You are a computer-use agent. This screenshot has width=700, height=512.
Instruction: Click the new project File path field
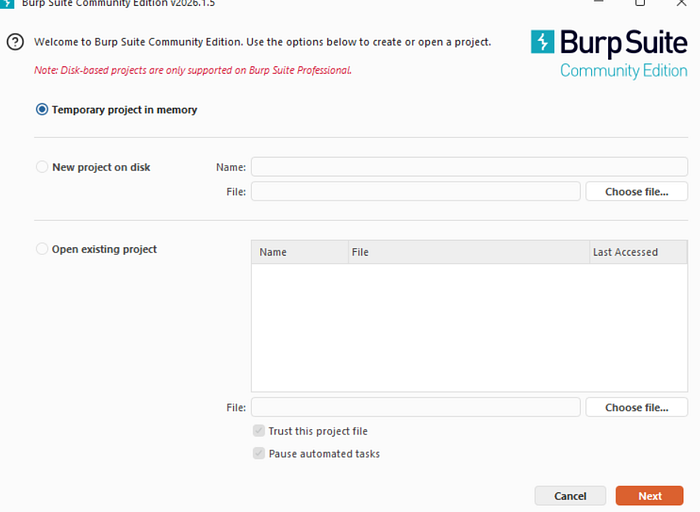(416, 191)
